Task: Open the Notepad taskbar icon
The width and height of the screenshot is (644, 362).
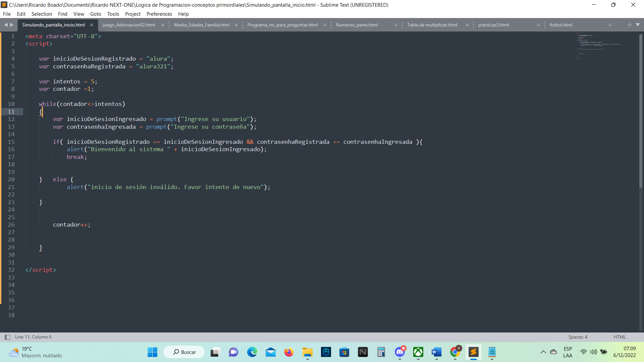Action: click(x=492, y=352)
